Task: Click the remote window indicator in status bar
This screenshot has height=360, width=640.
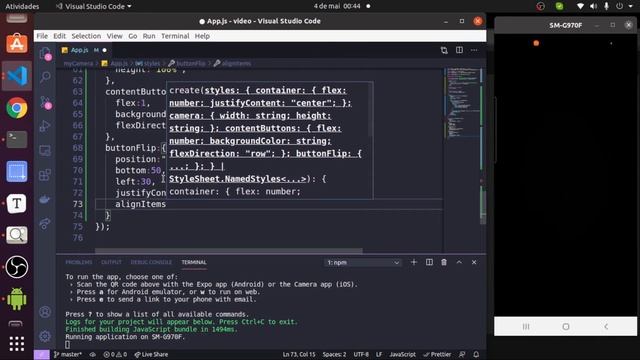Action: coord(42,354)
